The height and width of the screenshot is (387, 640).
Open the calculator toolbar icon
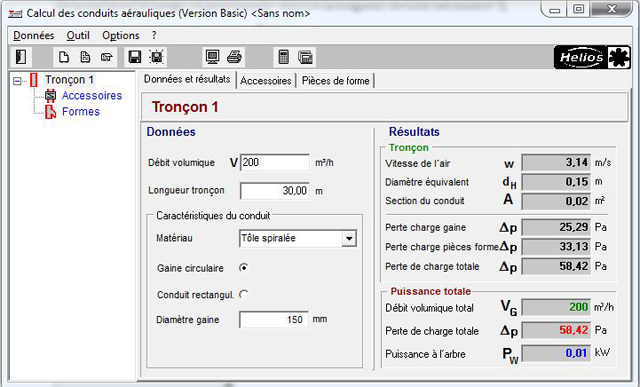284,57
